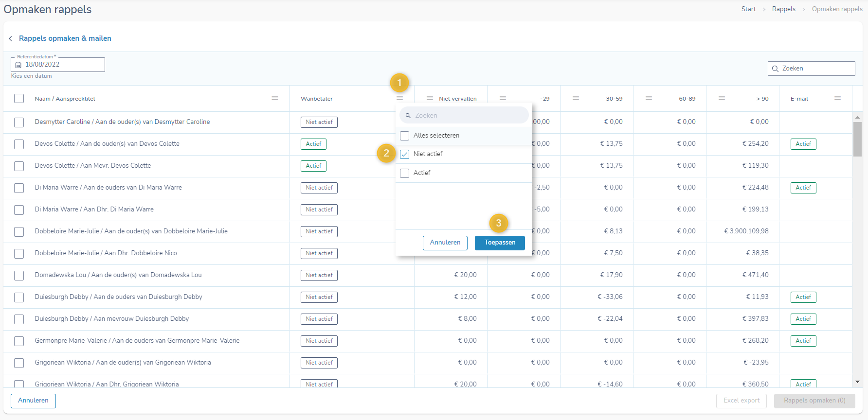Viewport: 868px width, 420px height.
Task: Uncheck the Niet actief filter checkbox
Action: [x=404, y=154]
